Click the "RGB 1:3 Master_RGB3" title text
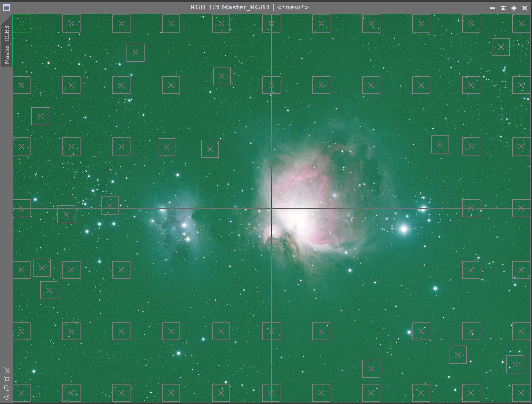The height and width of the screenshot is (404, 532). point(230,7)
